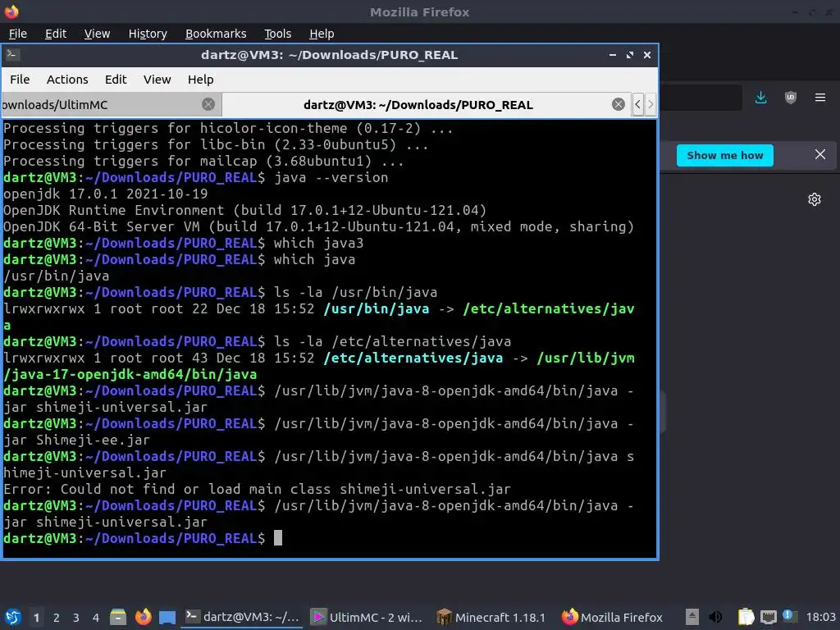Select Mozilla Firefox taskbar entry

click(x=612, y=617)
